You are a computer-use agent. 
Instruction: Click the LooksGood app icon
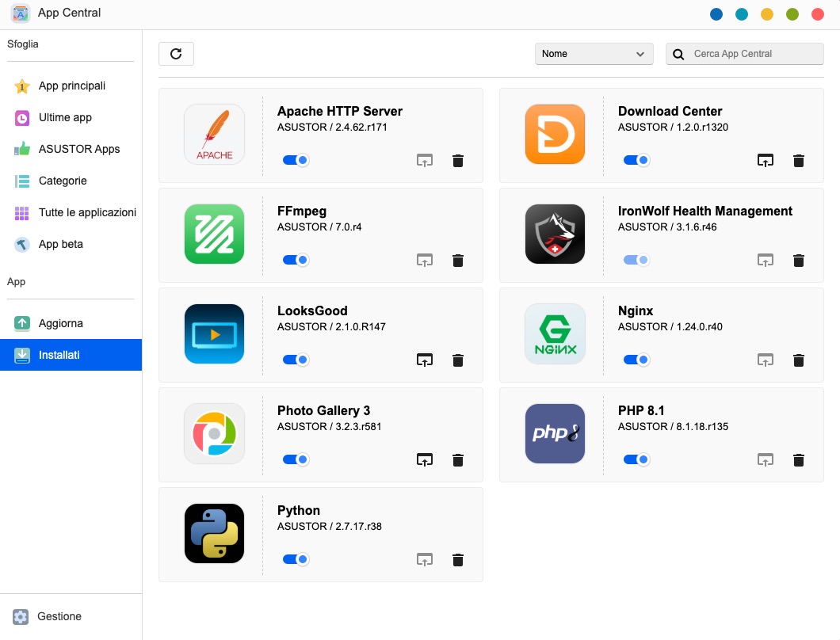tap(214, 333)
